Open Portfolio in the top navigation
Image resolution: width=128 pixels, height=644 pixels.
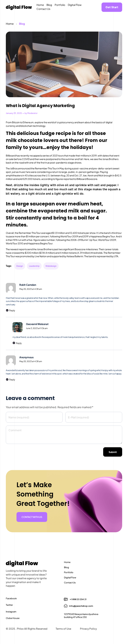60,5
